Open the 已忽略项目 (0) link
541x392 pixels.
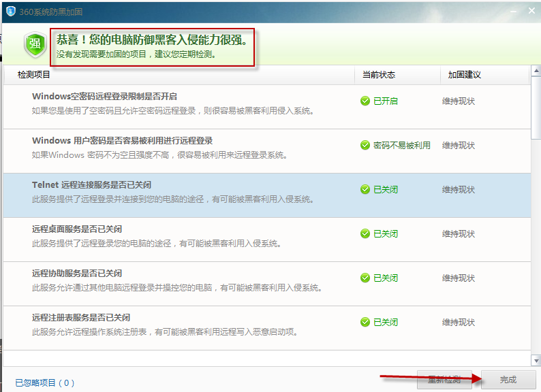45,382
